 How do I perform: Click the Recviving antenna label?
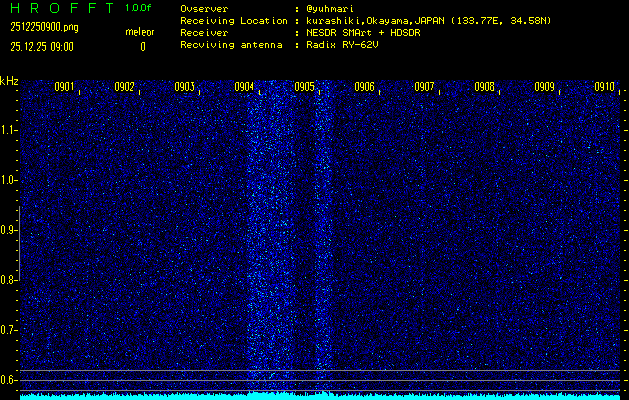click(x=231, y=45)
